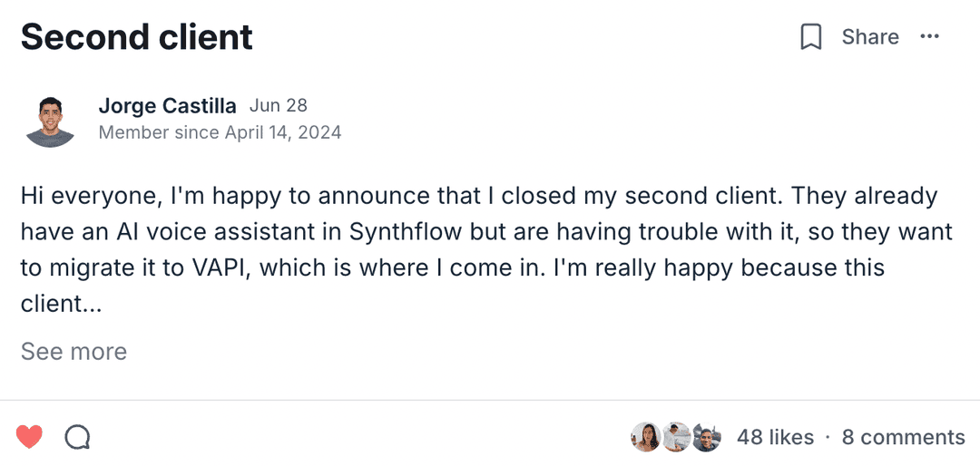View the 48 likes list
Screen dimensions: 980x466
(x=775, y=437)
